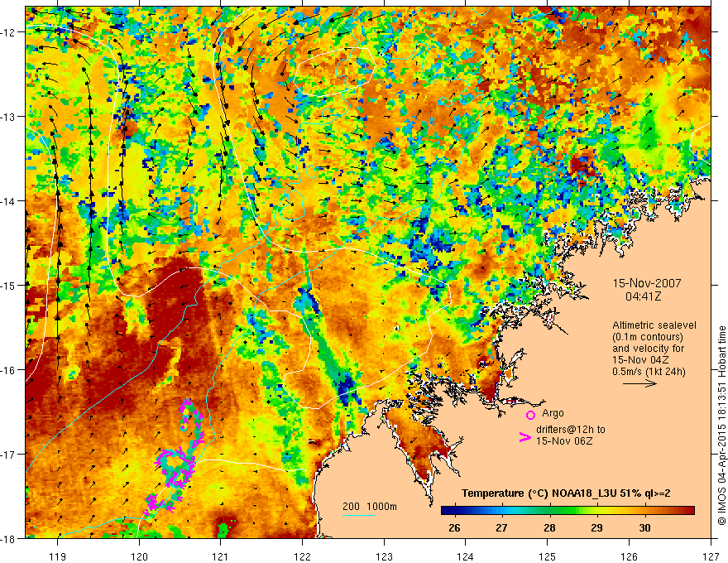Screen dimensions: 728x563
Task: Click the dark blue end of the colorbar
Action: [447, 511]
